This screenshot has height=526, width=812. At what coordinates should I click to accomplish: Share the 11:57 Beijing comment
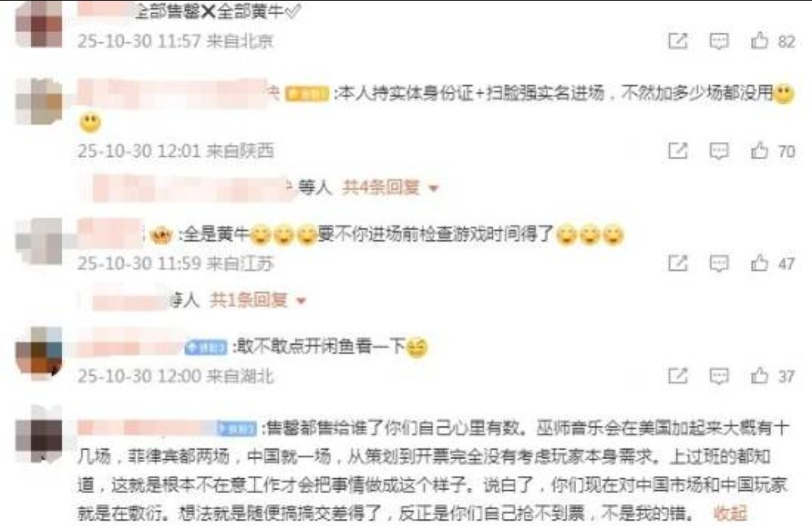[x=678, y=42]
